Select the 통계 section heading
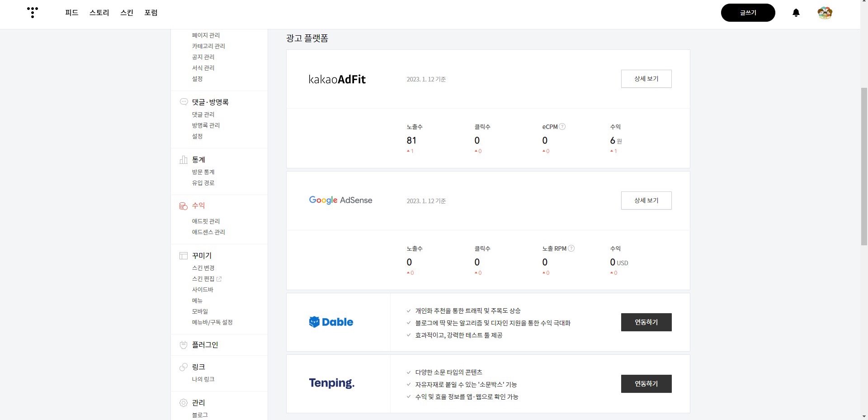The height and width of the screenshot is (420, 868). coord(198,160)
